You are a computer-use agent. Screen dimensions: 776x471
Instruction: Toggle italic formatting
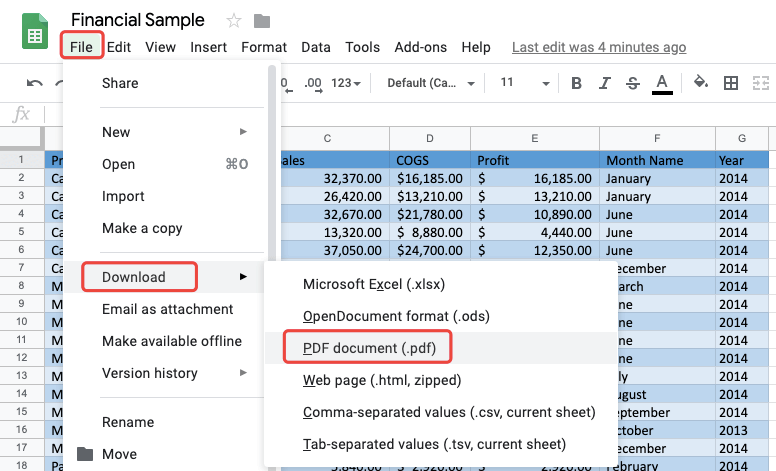(603, 83)
